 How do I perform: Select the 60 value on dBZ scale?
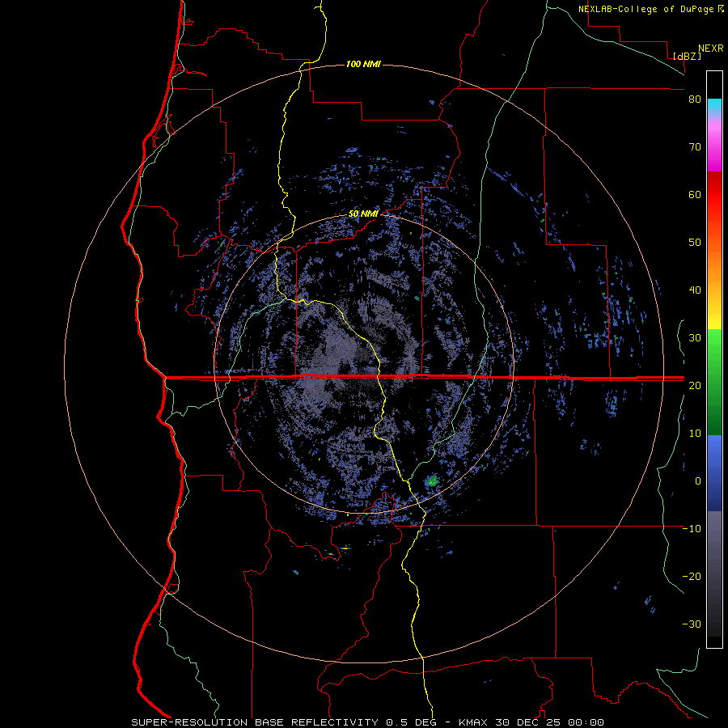pyautogui.click(x=695, y=194)
